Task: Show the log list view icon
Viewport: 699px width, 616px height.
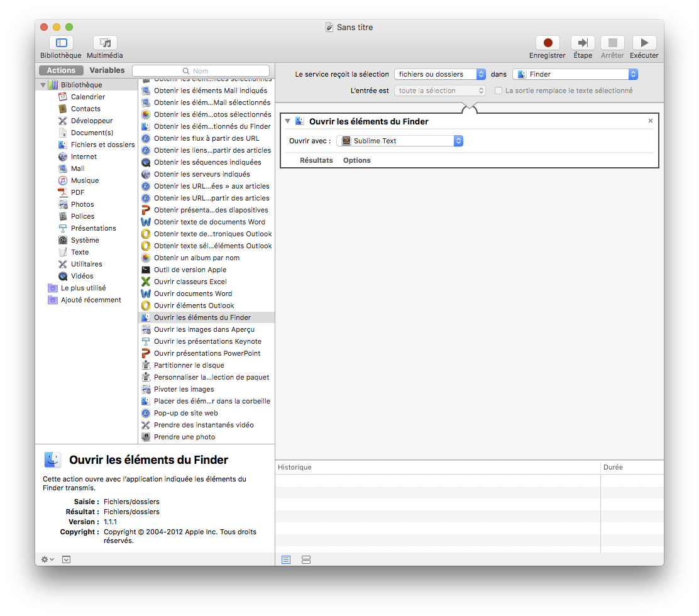Action: pos(286,560)
